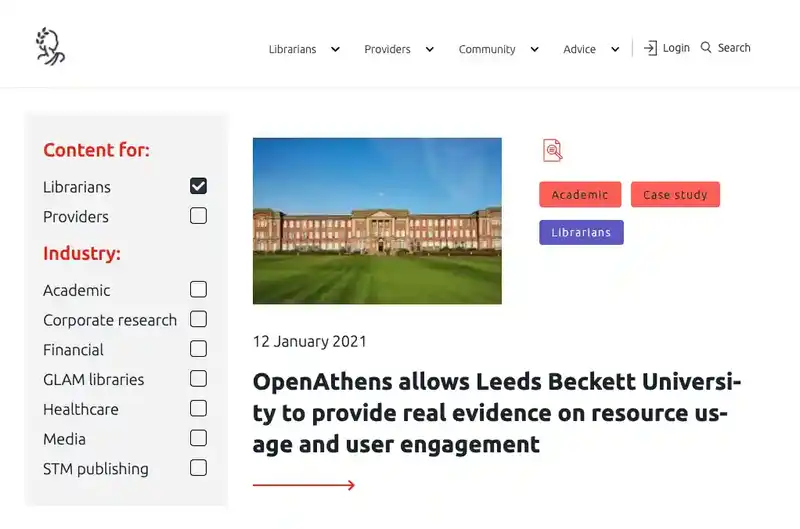Click the Academic tag button
The image size is (800, 529).
pos(580,194)
